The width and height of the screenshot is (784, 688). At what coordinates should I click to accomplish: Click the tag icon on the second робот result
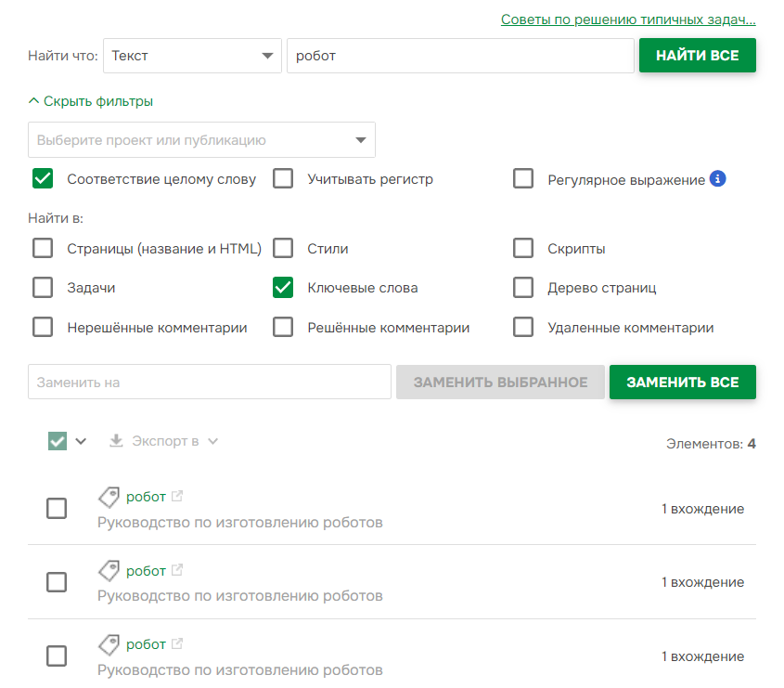[x=109, y=570]
